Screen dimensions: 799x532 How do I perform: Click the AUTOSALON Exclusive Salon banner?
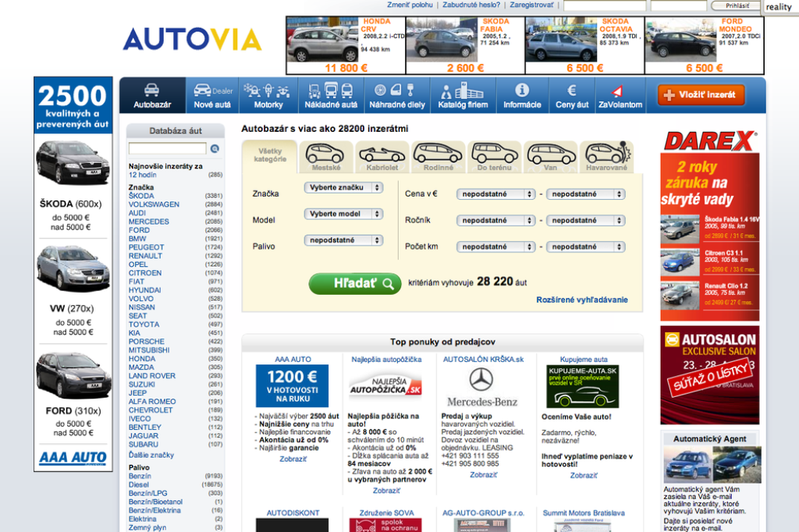(x=710, y=375)
